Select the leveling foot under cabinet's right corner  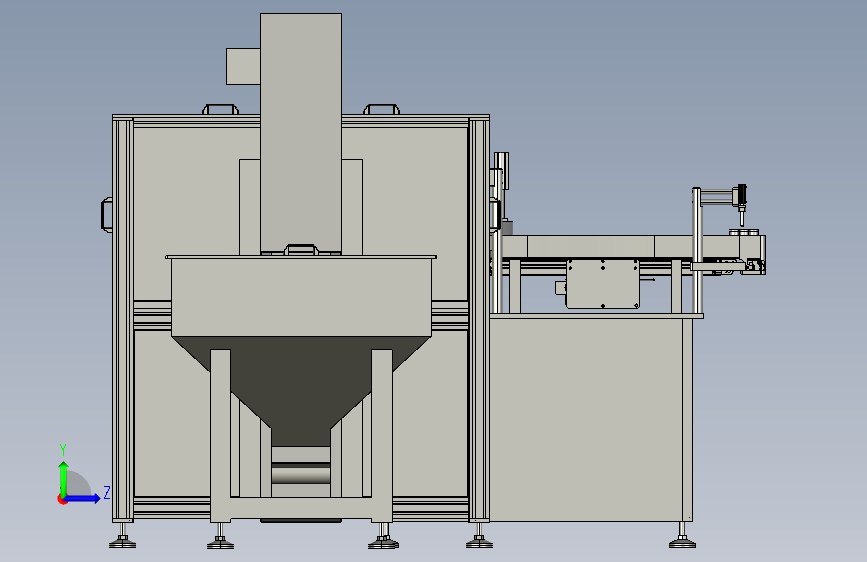[682, 535]
